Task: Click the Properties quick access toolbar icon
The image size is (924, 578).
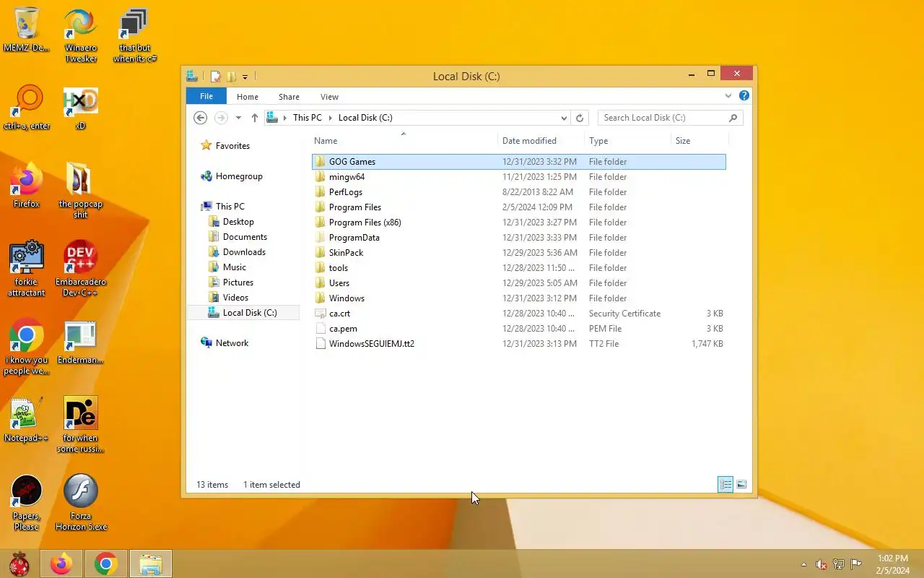Action: (215, 76)
